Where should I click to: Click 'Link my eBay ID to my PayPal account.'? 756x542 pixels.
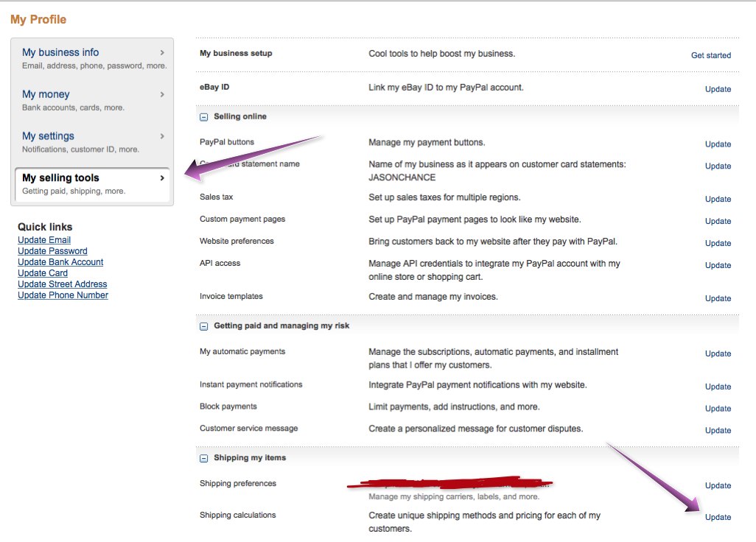446,87
